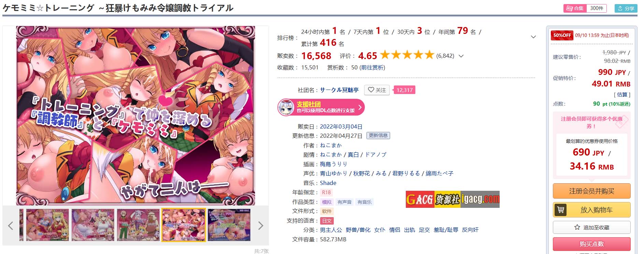Viewport: 644px width, 254px height.
Task: Select the highlighted fourth preview thumbnail
Action: coord(184,225)
